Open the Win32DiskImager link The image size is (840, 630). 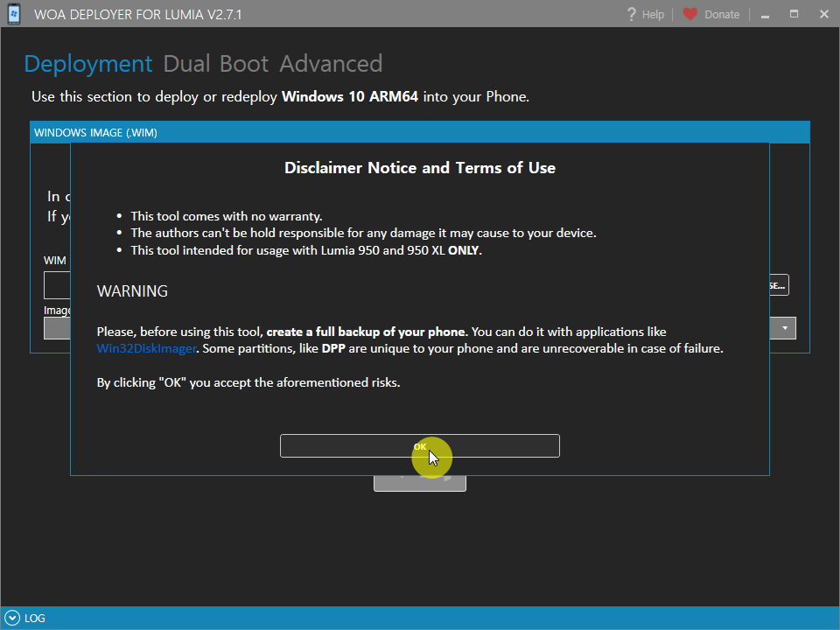click(147, 349)
